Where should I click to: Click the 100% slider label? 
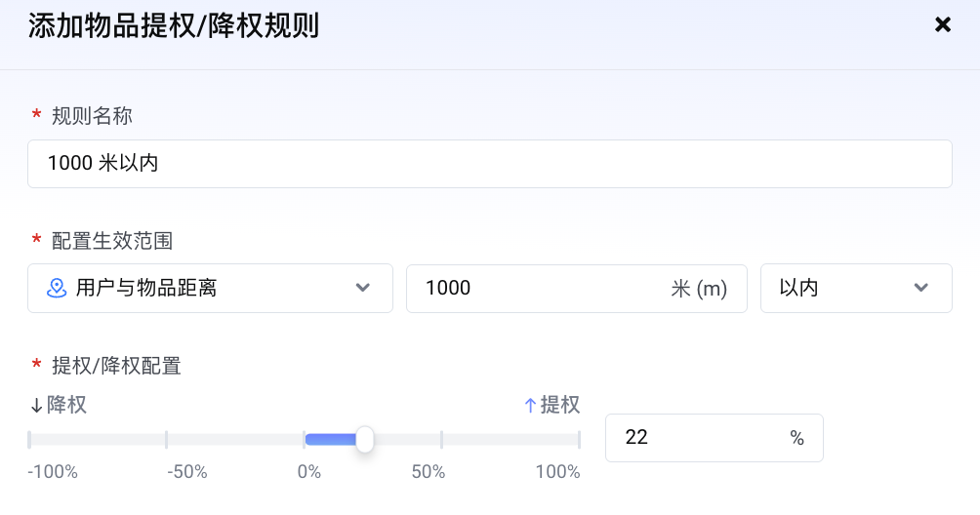coord(557,472)
